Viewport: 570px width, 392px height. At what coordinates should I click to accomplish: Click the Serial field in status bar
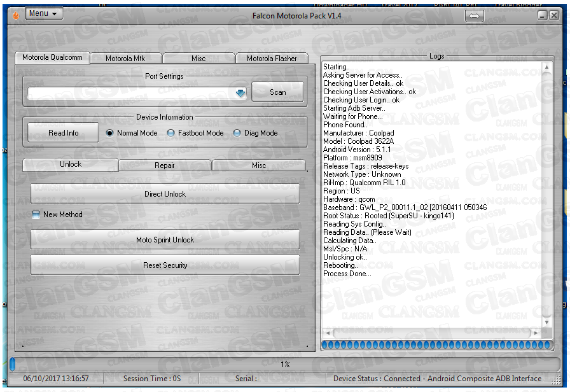pos(246,379)
